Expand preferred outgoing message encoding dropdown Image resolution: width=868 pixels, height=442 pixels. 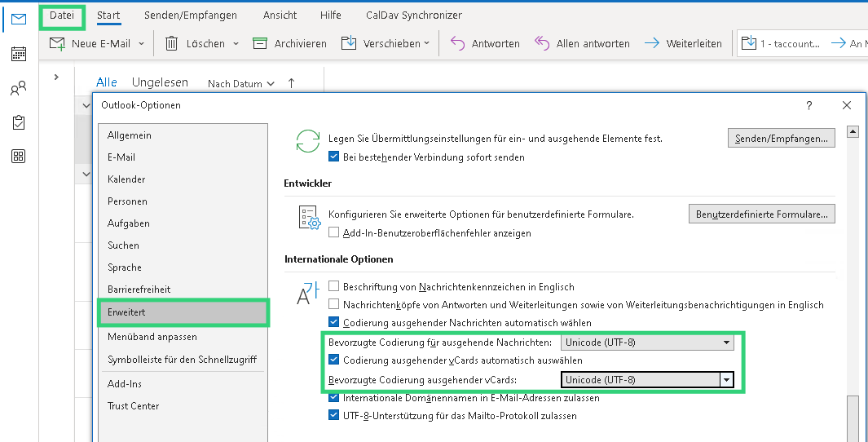click(x=726, y=343)
